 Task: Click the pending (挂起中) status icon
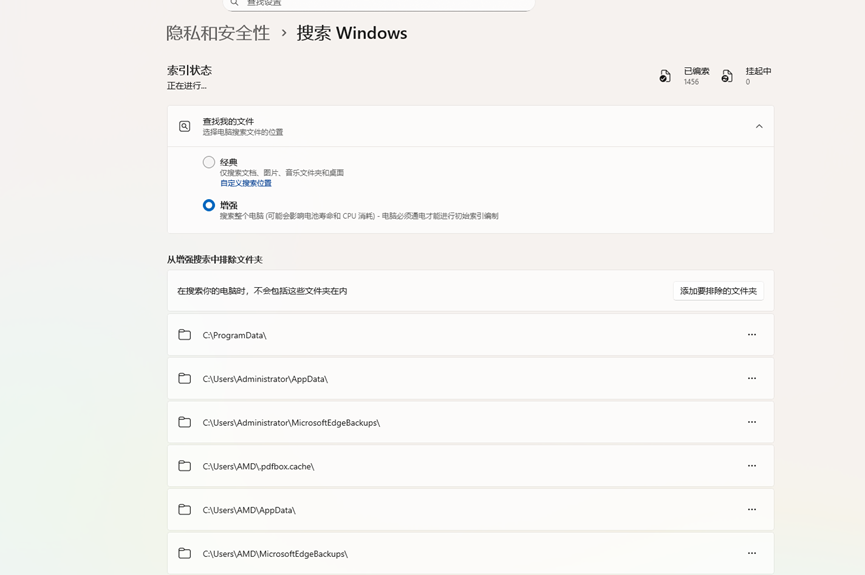[x=727, y=76]
